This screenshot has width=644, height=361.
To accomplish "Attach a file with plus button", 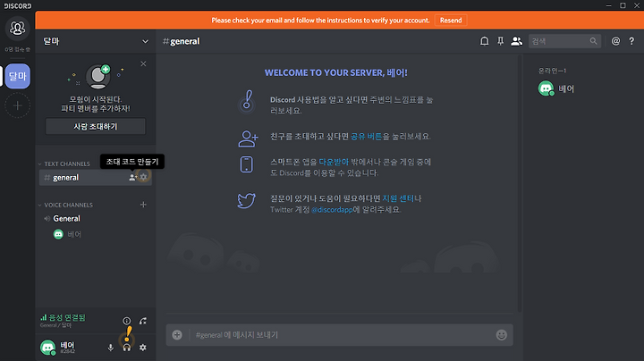I will pos(177,335).
